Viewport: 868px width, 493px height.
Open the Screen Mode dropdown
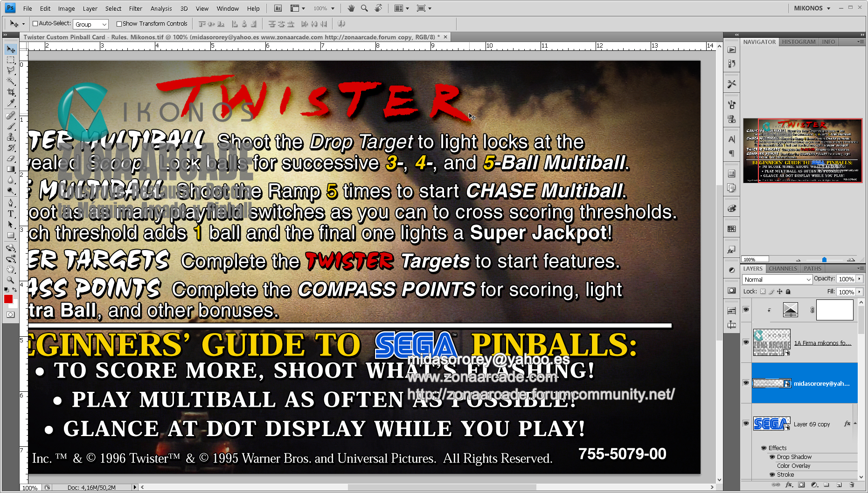[x=424, y=8]
